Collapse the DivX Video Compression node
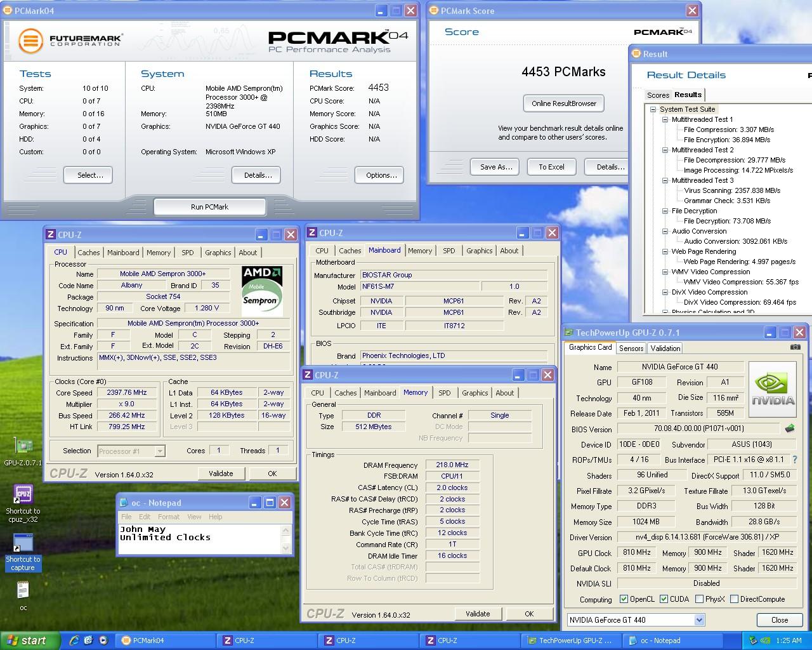 [665, 292]
